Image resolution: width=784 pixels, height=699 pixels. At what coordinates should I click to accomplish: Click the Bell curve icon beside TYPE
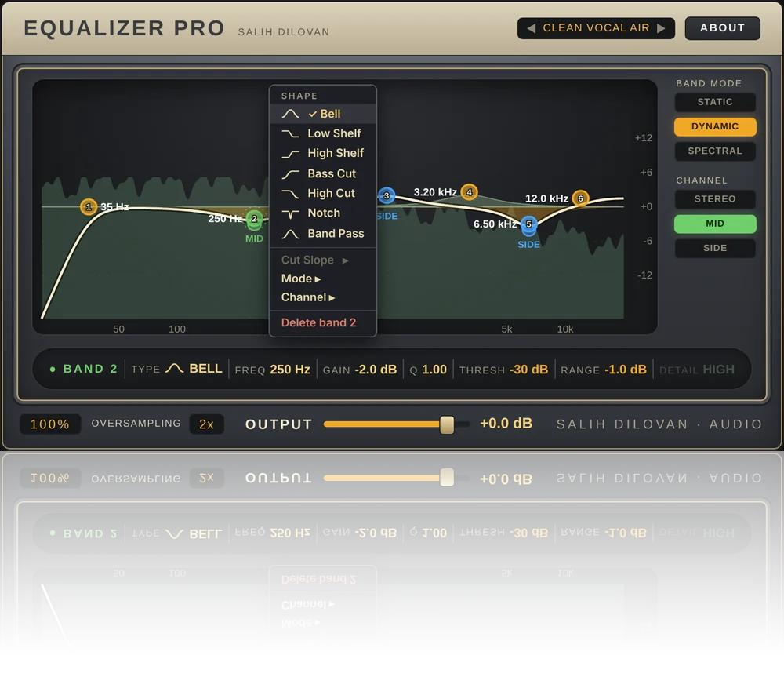[175, 369]
